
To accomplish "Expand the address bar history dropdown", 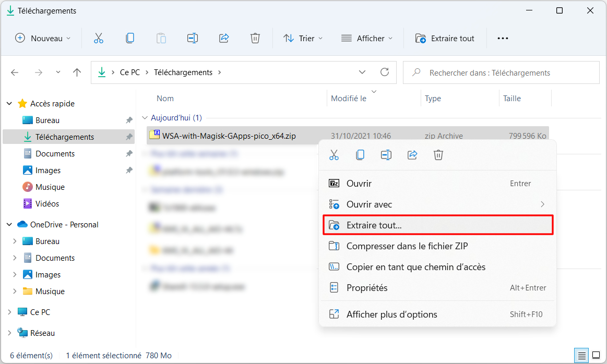I will [x=362, y=72].
